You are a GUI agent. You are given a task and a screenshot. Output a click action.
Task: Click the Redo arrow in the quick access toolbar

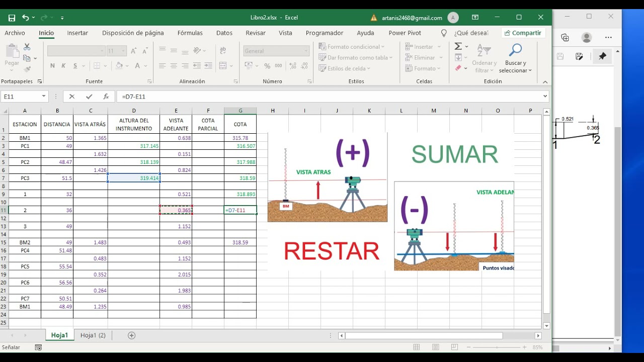pyautogui.click(x=44, y=18)
